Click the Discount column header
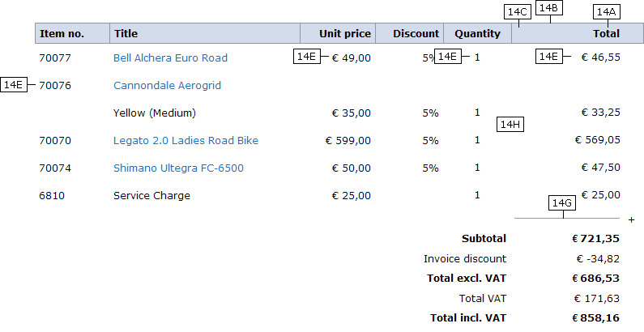 [x=409, y=33]
